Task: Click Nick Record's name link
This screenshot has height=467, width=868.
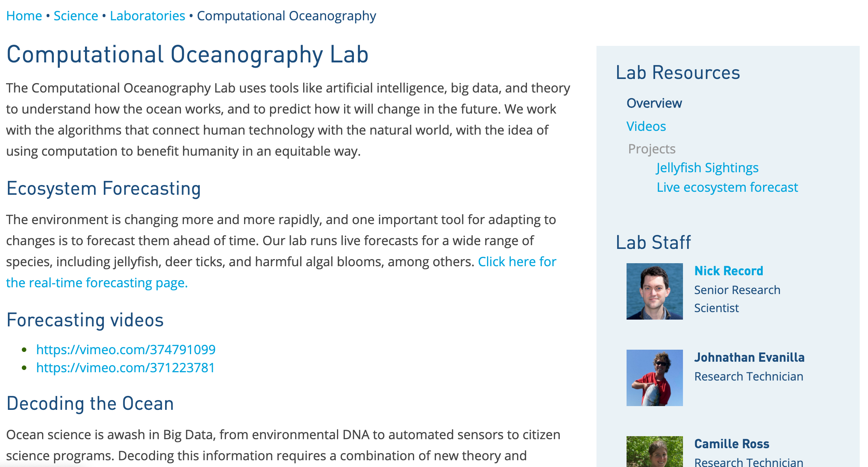Action: 728,271
